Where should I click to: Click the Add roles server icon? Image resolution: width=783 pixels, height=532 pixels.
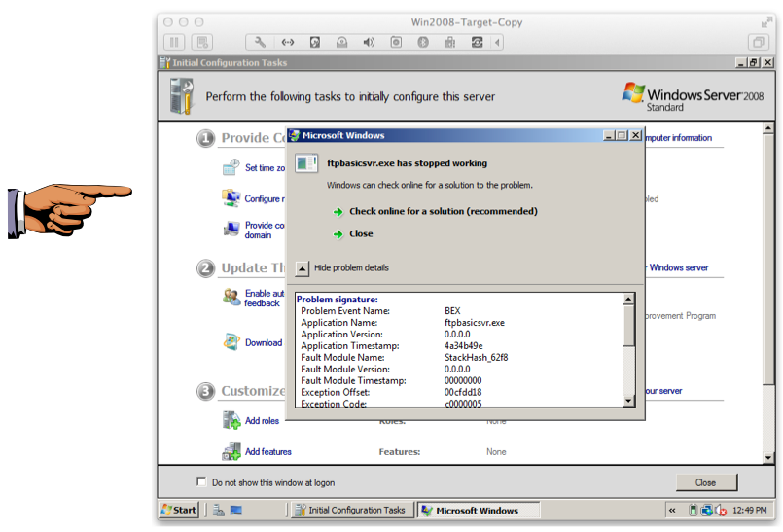(231, 420)
